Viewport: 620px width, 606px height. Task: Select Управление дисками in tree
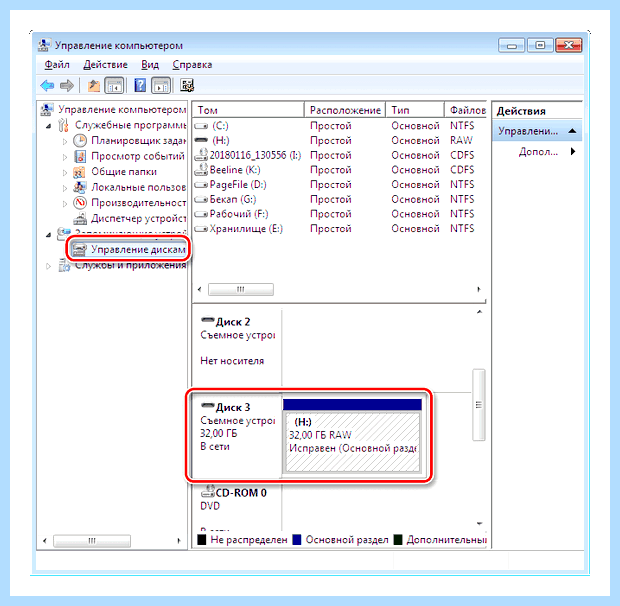point(129,249)
